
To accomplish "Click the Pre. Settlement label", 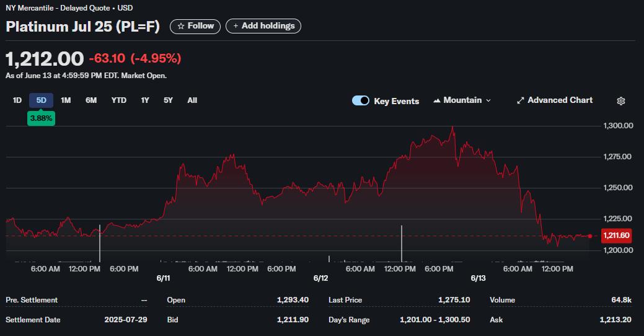I will click(32, 300).
